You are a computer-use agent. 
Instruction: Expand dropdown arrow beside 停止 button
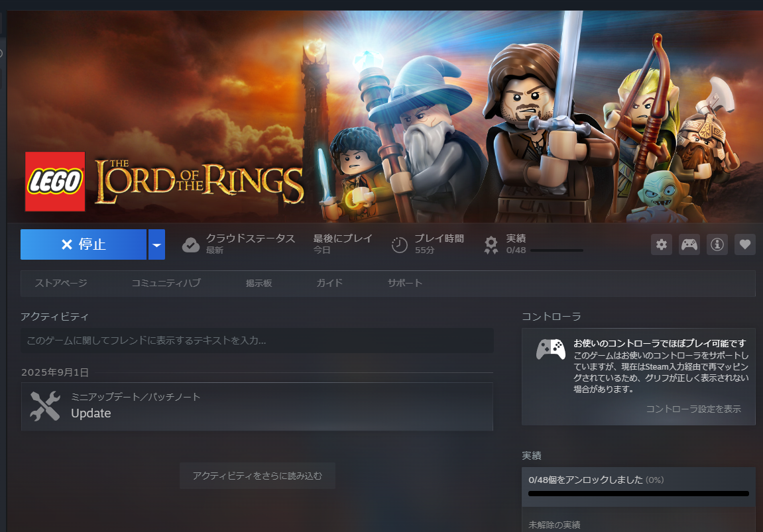click(156, 244)
